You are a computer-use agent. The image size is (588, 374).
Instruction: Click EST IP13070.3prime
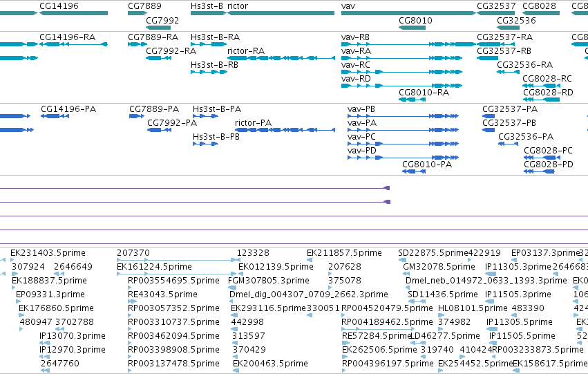point(73,336)
